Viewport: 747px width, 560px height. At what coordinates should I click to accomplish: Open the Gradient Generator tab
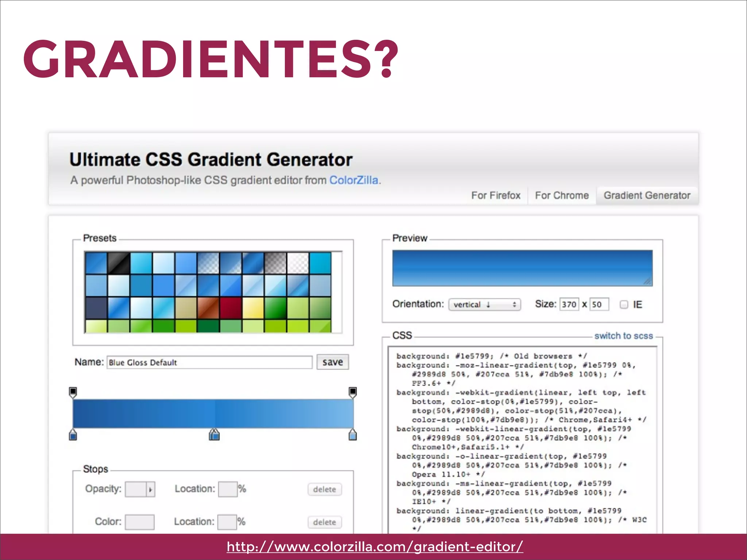pyautogui.click(x=647, y=195)
